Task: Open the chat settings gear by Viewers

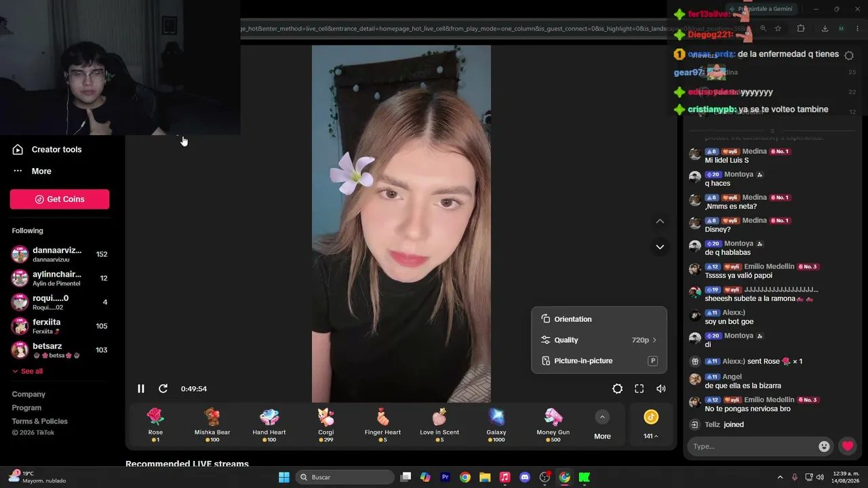Action: [849, 56]
